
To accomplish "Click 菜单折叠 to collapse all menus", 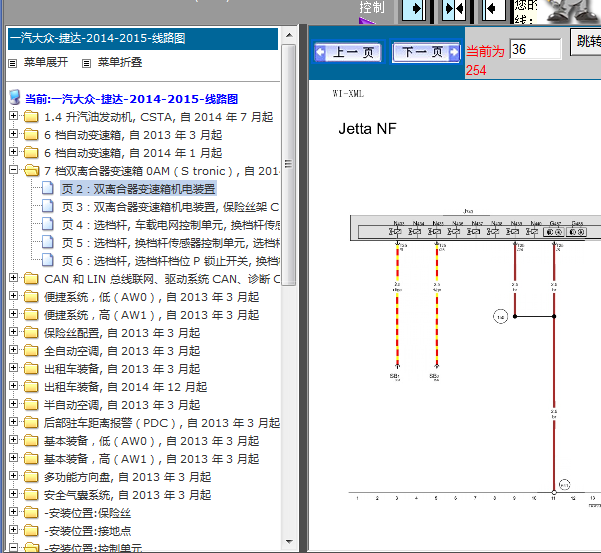I will (120, 62).
